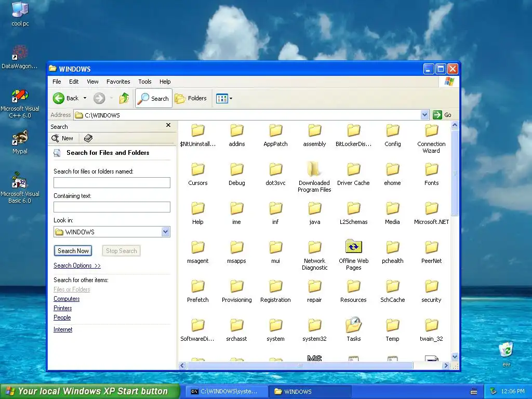Open the File menu
Viewport: 532px width, 399px height.
[57, 82]
